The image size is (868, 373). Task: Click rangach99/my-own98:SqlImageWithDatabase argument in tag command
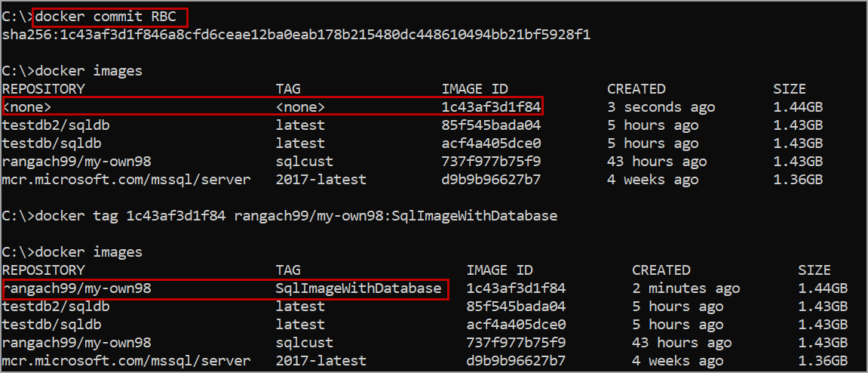(395, 216)
